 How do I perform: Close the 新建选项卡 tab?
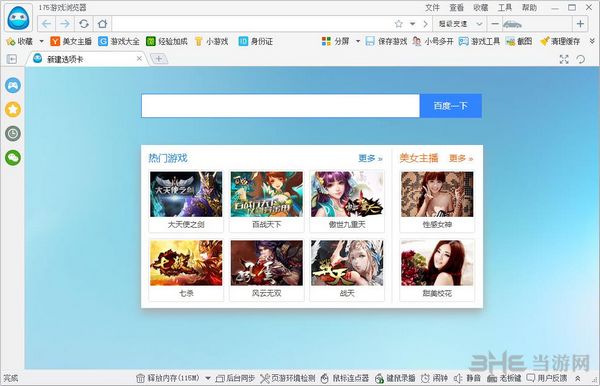139,59
